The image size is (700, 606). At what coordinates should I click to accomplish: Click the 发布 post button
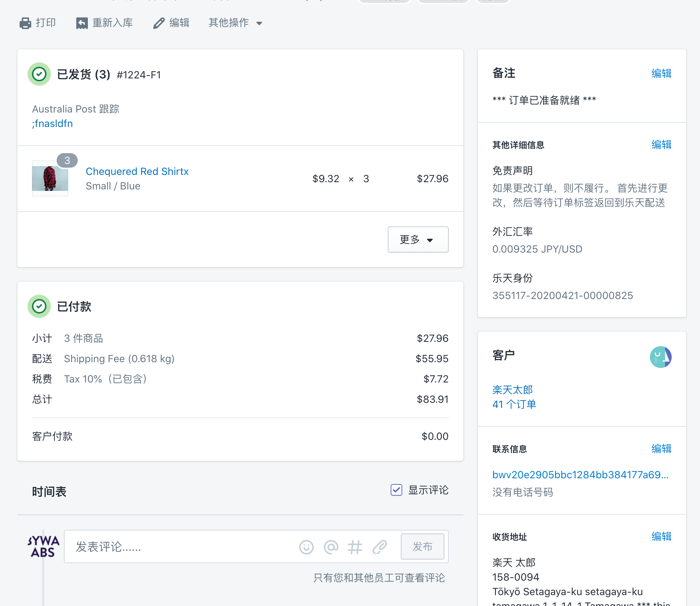[422, 546]
